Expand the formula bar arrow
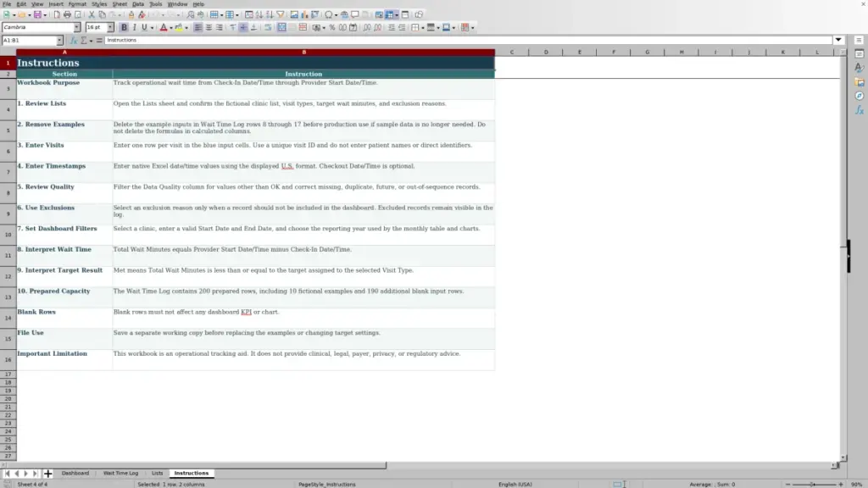 838,40
